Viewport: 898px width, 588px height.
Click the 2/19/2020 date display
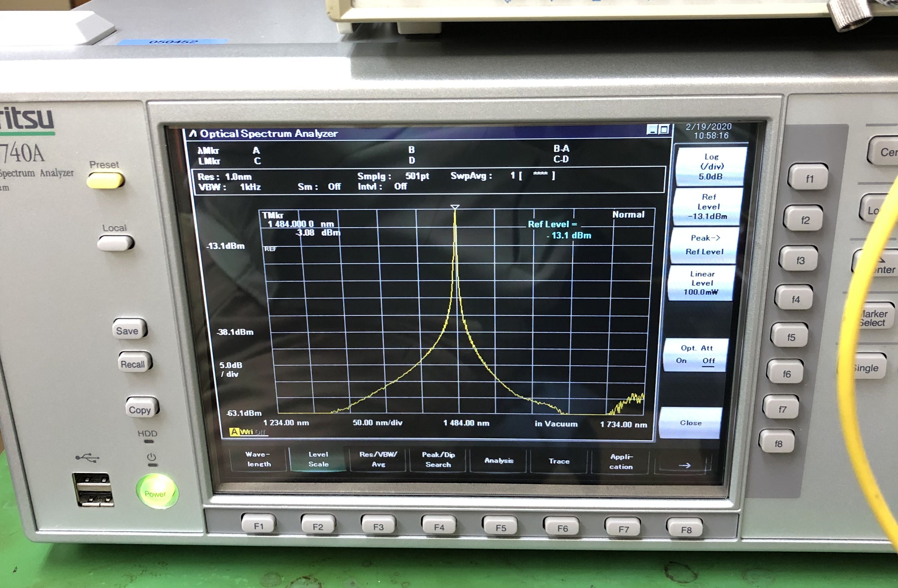[709, 126]
